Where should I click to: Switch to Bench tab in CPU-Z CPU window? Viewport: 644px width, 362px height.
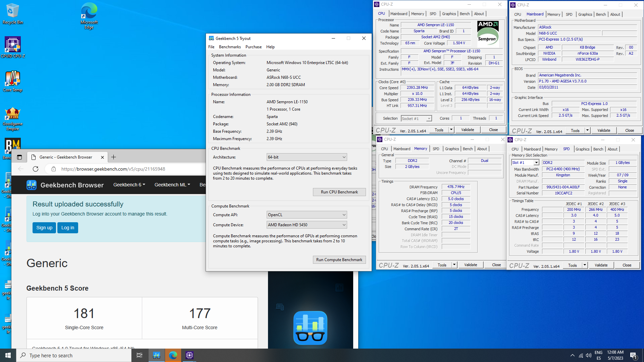click(x=465, y=14)
